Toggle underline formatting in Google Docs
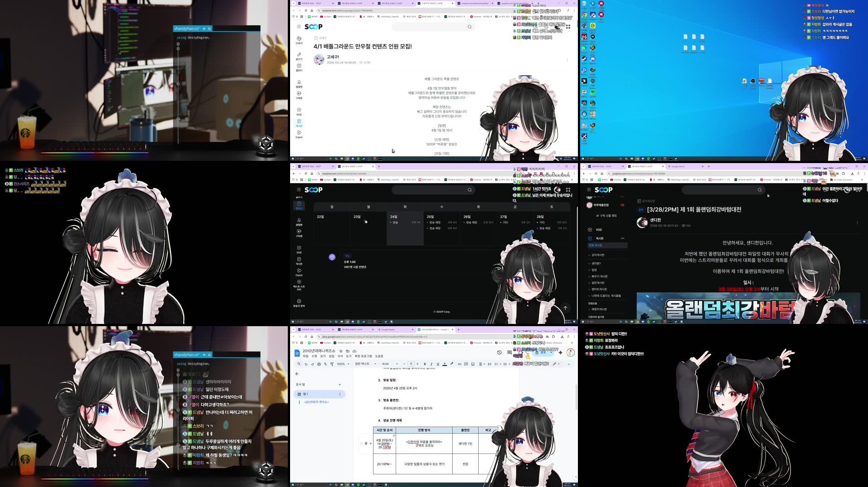This screenshot has height=487, width=868. 438,364
